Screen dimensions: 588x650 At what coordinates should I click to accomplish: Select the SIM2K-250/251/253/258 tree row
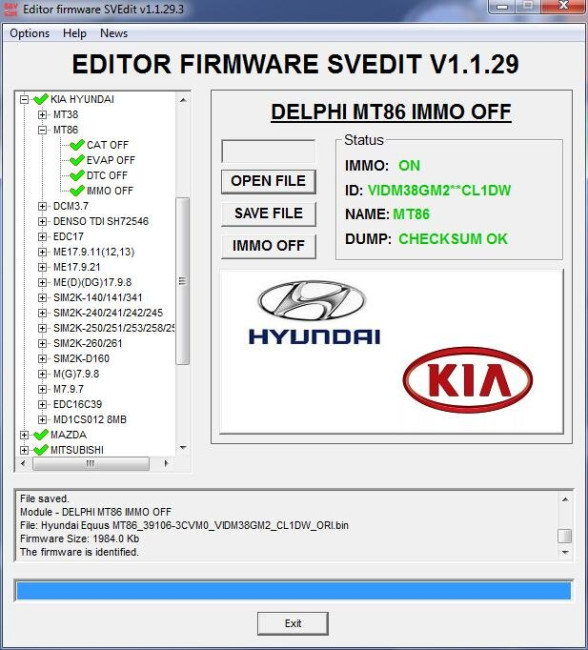point(114,328)
